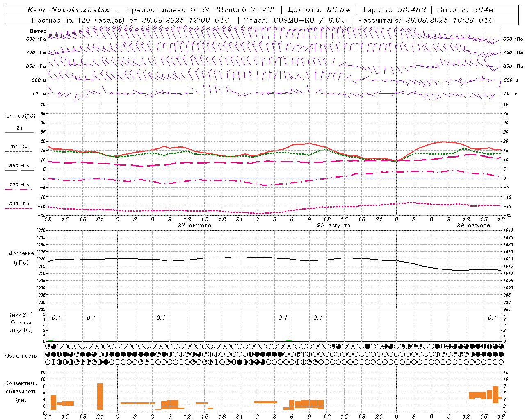The width and height of the screenshot is (525, 420).
Task: Click the green precipitation bar at forecast start
Action: pyautogui.click(x=51, y=340)
